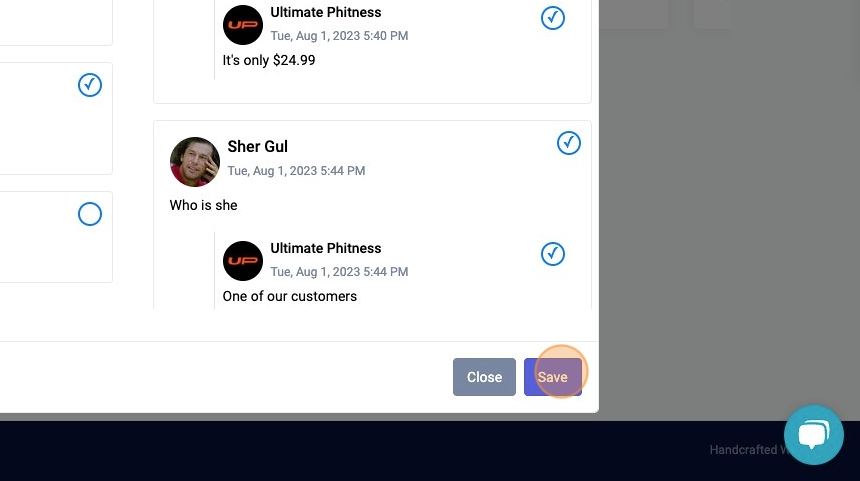
Task: Click Sher Gul's 5:44 PM comment timestamp
Action: pyautogui.click(x=296, y=171)
